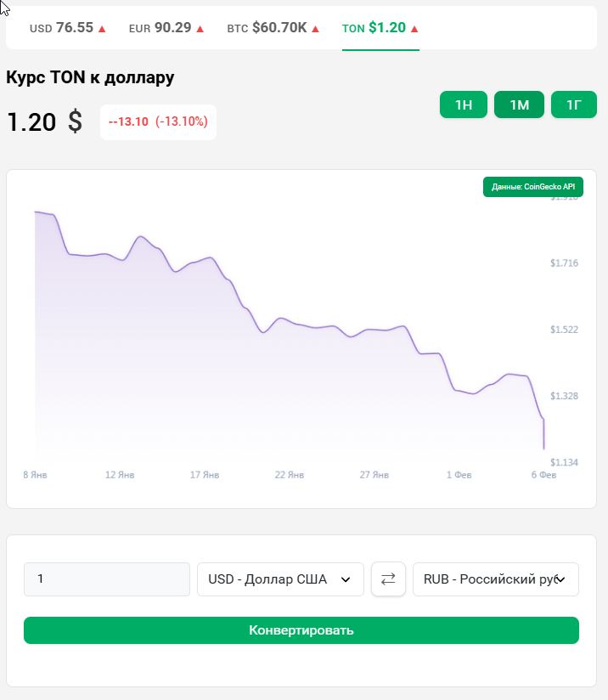Click the red arrow beside TON $1.20
This screenshot has width=608, height=700.
(x=414, y=28)
